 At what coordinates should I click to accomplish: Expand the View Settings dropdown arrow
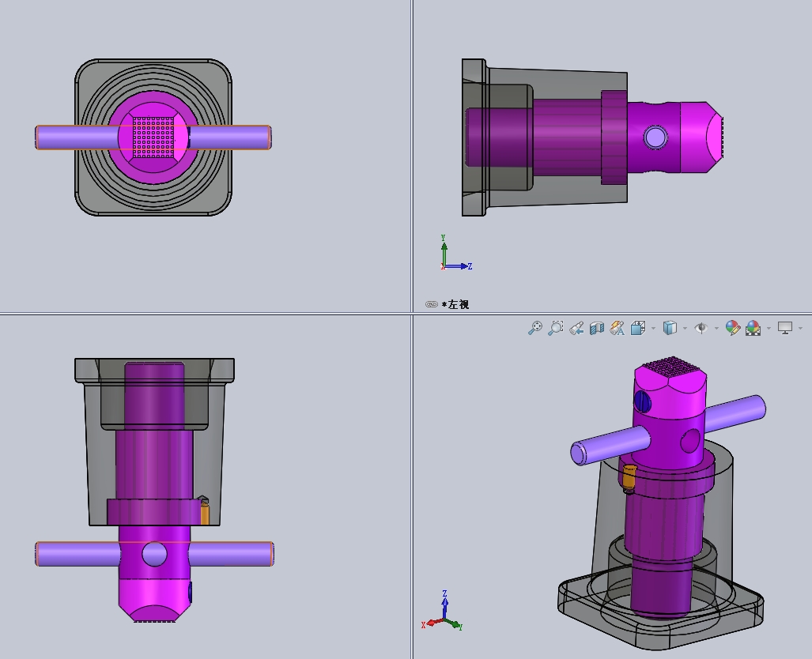801,328
